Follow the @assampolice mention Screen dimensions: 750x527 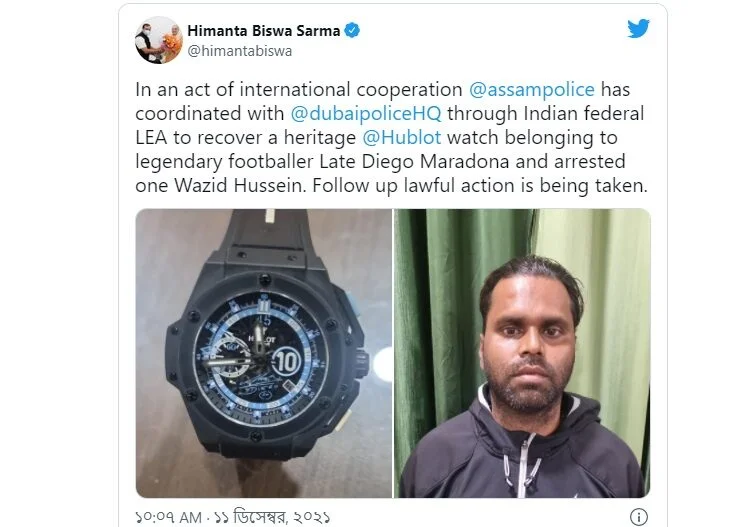coord(531,90)
